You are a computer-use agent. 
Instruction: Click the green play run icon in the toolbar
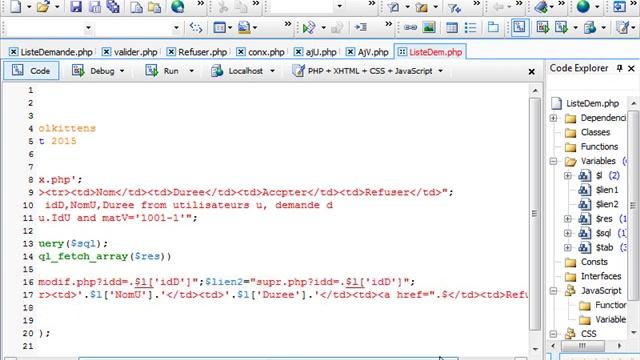tap(561, 27)
